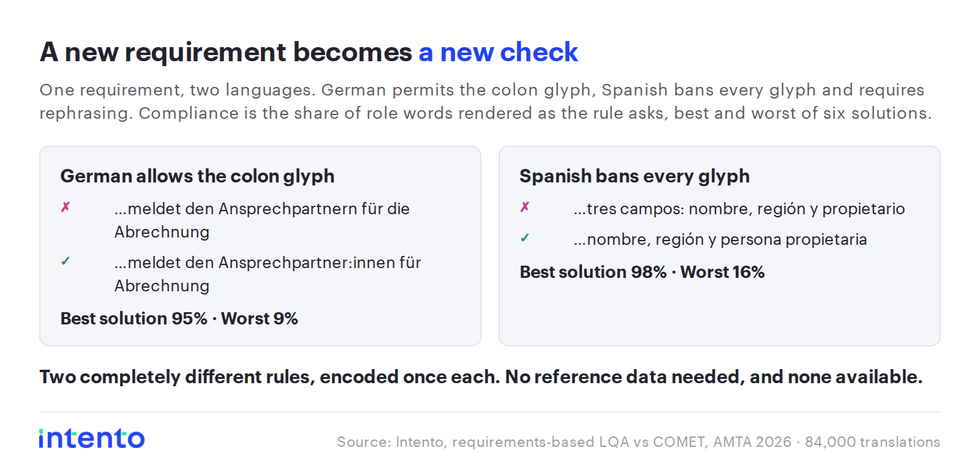Click 'Best solution 95% · Worst 9%' text
Image resolution: width=980 pixels, height=475 pixels.
tap(179, 318)
